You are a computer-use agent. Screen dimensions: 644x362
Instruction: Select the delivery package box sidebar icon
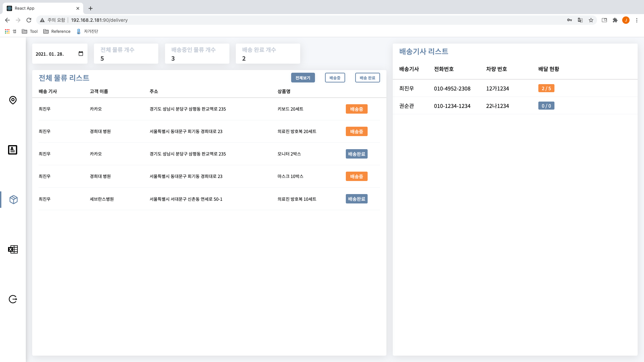tap(13, 200)
